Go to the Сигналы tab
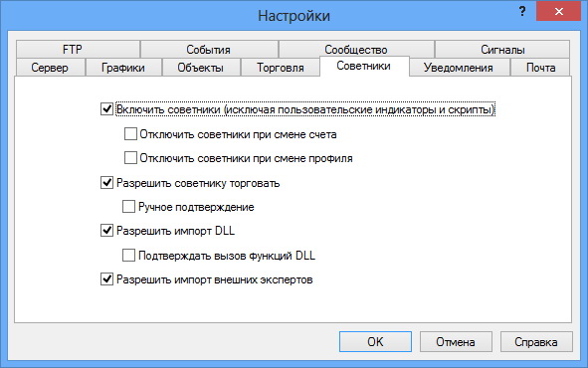This screenshot has width=588, height=368. point(502,49)
